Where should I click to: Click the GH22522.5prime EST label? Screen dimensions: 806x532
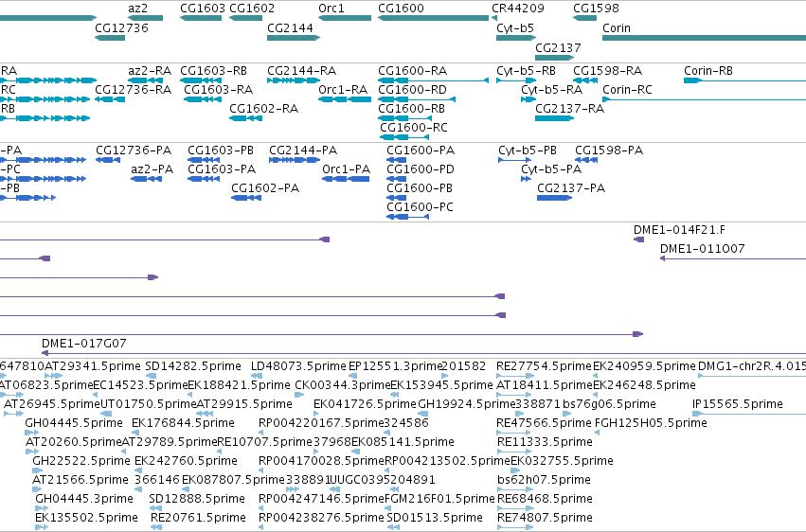point(81,461)
